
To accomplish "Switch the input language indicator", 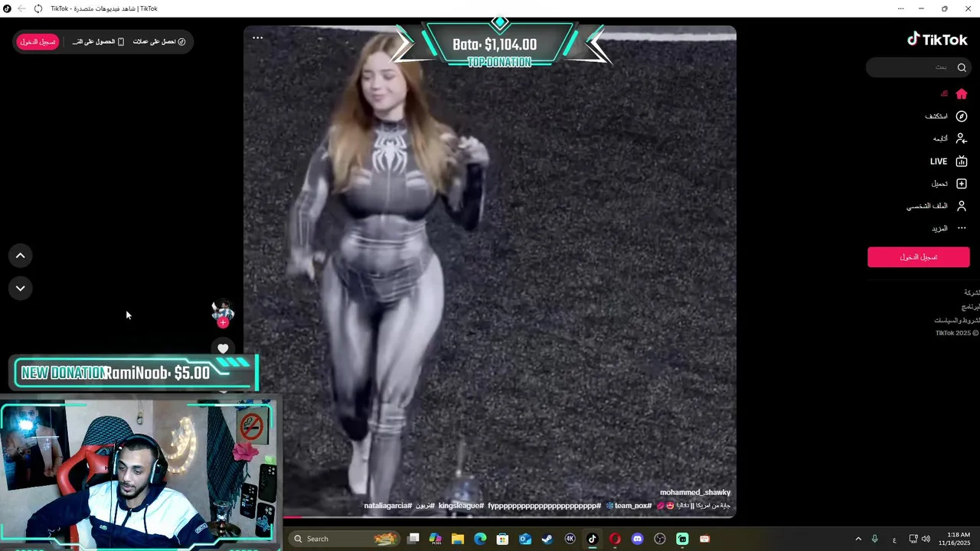I will tap(894, 540).
